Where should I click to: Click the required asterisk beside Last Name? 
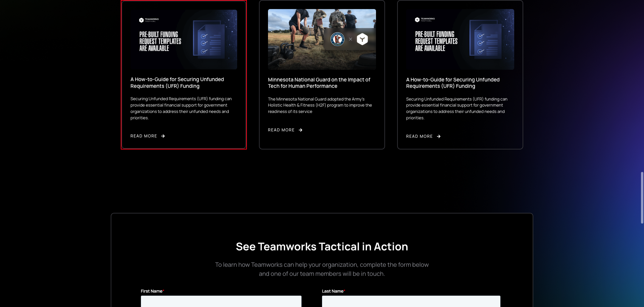click(x=344, y=291)
